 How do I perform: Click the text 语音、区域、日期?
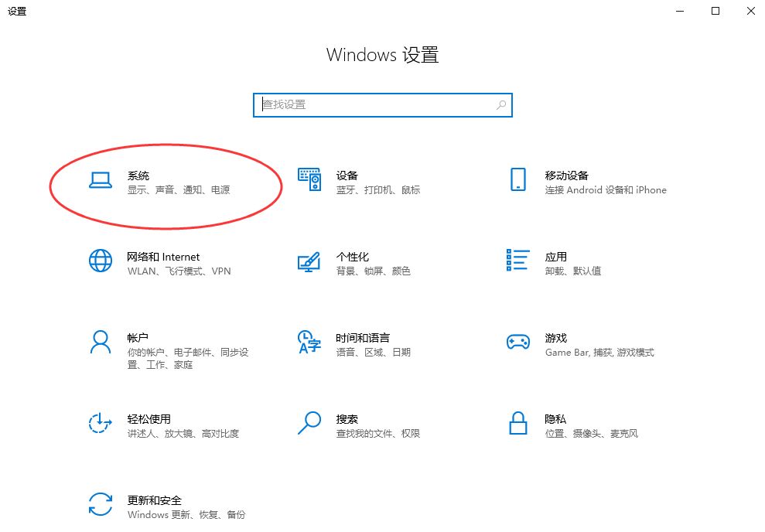pos(374,353)
